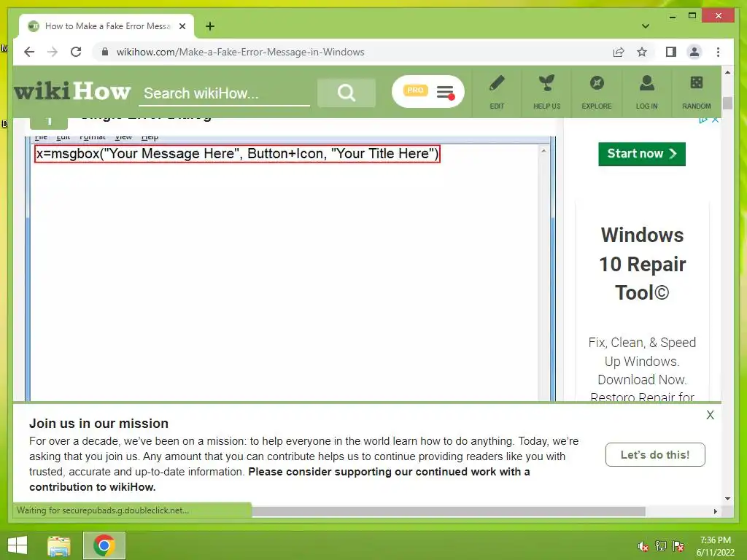
Task: Click the muted volume tray icon
Action: tap(643, 546)
